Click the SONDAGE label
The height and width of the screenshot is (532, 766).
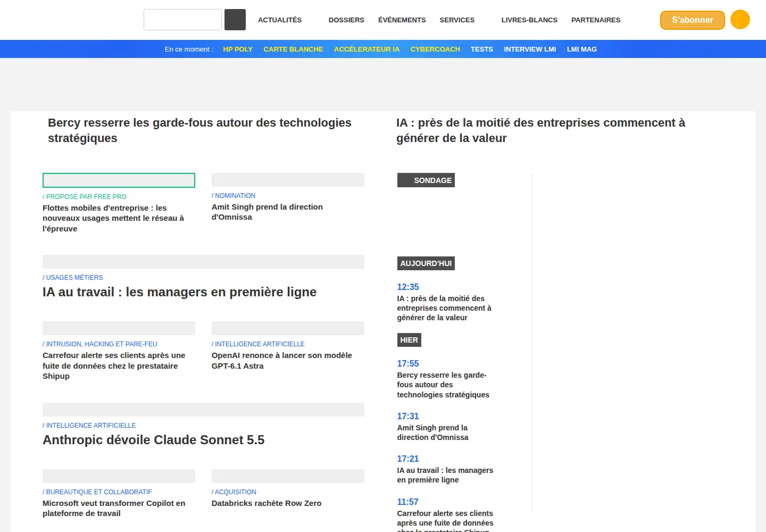coord(426,180)
